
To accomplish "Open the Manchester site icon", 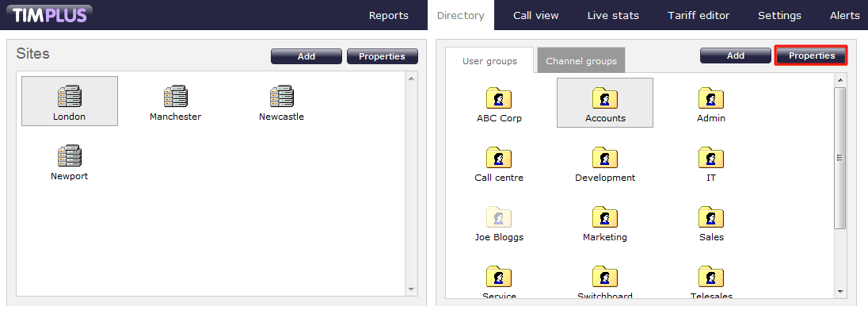I will [x=175, y=98].
